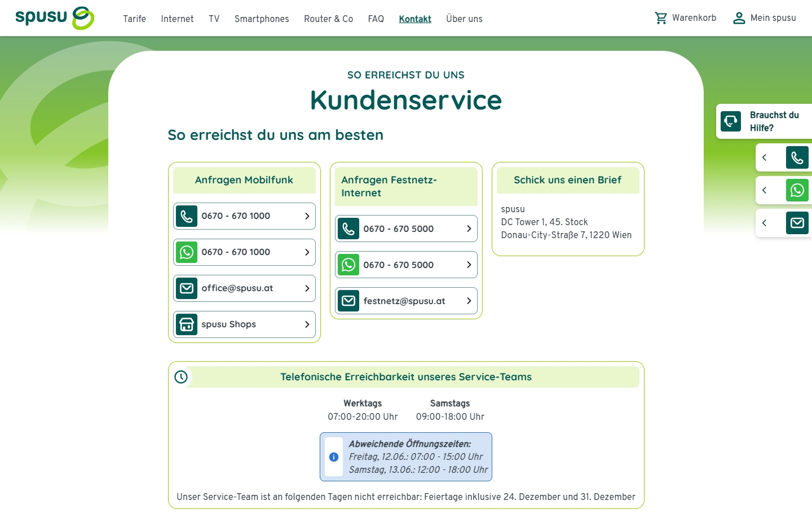The image size is (812, 518).
Task: Call Festnetz number 0670 - 670 5000
Action: click(x=406, y=229)
